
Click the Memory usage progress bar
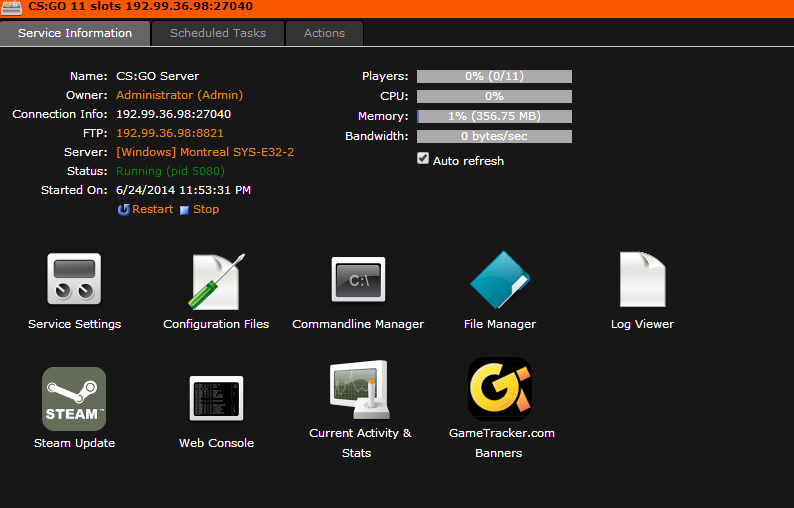[494, 116]
